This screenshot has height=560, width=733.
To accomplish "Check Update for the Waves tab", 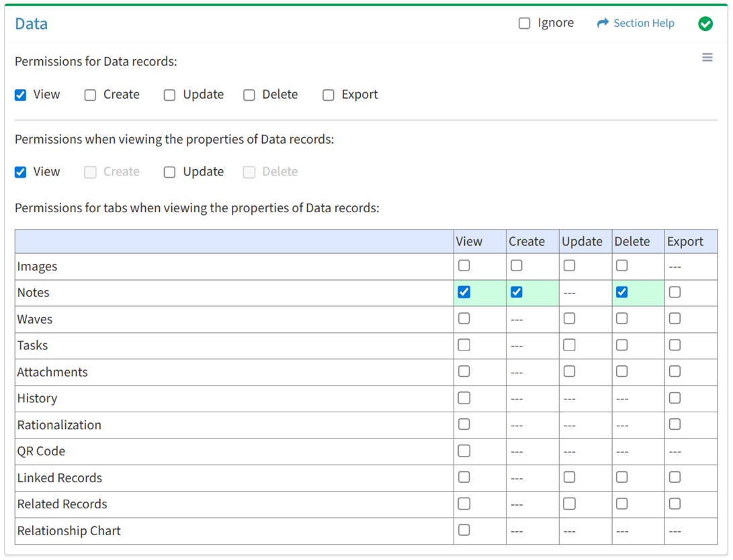I will point(569,319).
